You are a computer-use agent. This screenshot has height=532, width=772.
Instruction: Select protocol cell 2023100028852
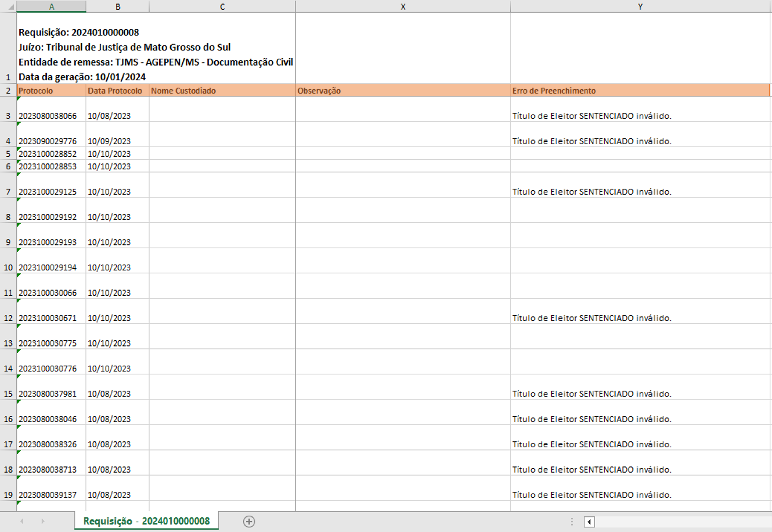tap(51, 153)
